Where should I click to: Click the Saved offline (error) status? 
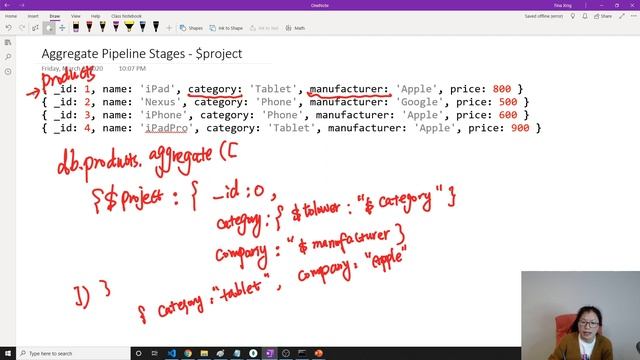tap(544, 16)
